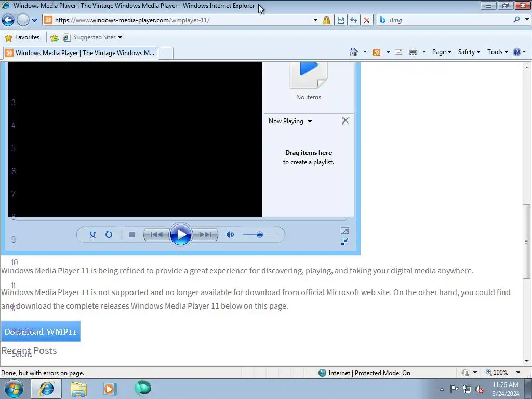Image resolution: width=532 pixels, height=399 pixels.
Task: Switch to compact mode icon
Action: point(344,241)
